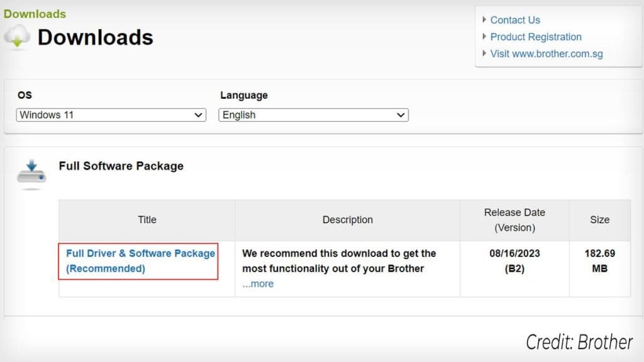Click the Description column header
Image resolution: width=644 pixels, height=362 pixels.
[347, 220]
